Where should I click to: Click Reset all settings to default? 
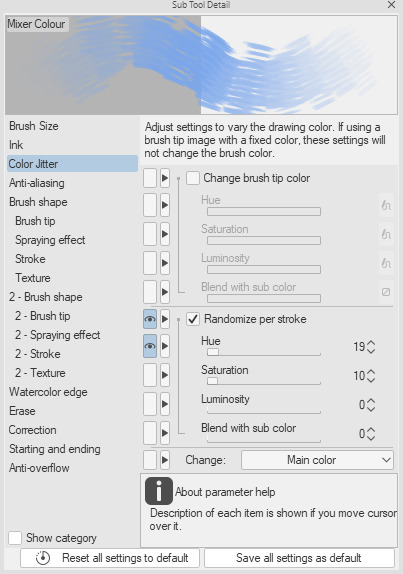click(x=110, y=558)
